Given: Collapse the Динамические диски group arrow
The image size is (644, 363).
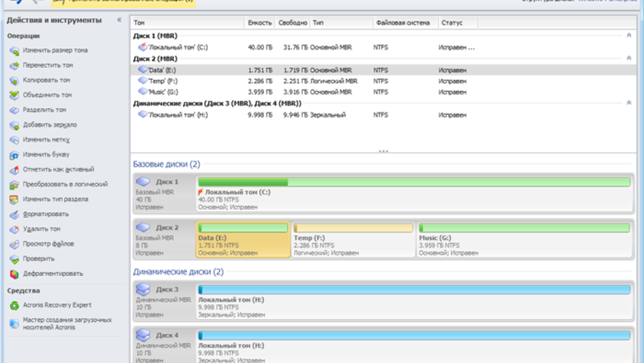Looking at the screenshot, I should [629, 103].
